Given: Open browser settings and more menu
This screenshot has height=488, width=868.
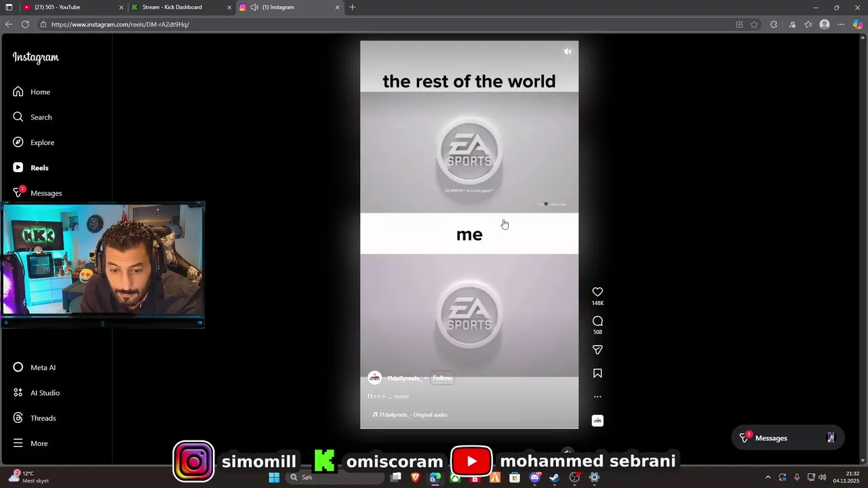Looking at the screenshot, I should coord(841,24).
